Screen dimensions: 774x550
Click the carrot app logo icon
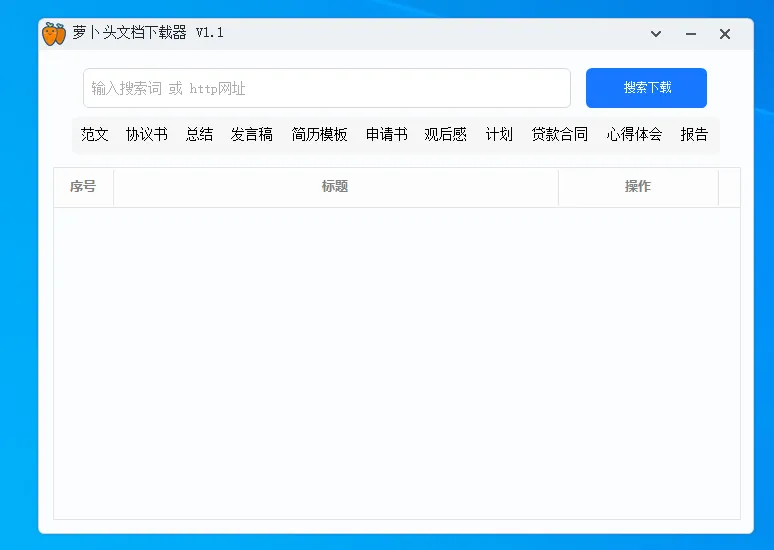[x=54, y=34]
